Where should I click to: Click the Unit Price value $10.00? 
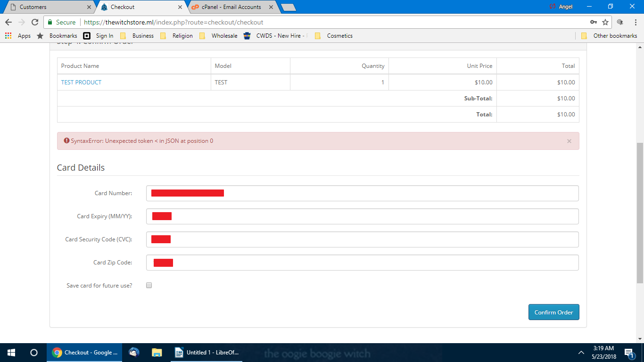[x=484, y=82]
